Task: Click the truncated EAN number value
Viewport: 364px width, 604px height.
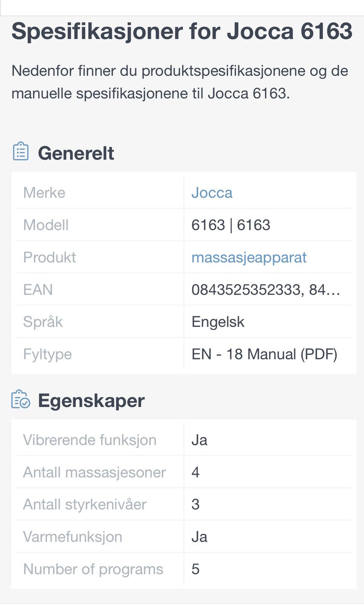Action: [265, 290]
